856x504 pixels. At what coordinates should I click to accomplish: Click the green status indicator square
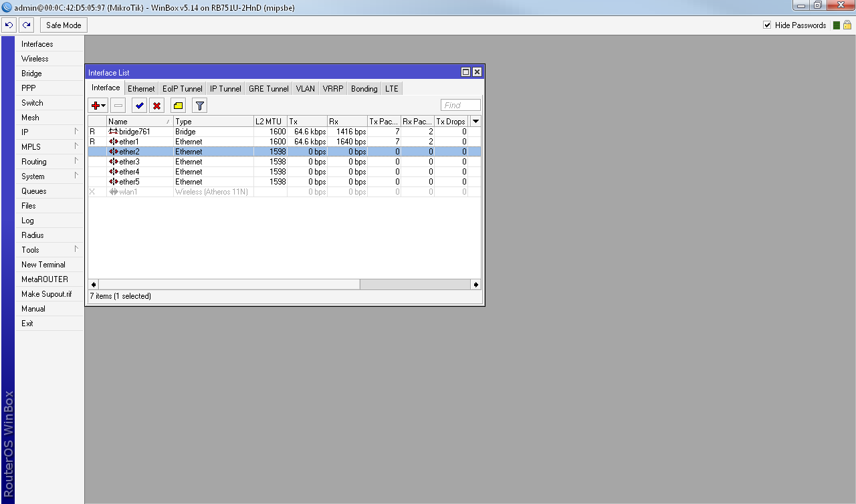(x=835, y=25)
